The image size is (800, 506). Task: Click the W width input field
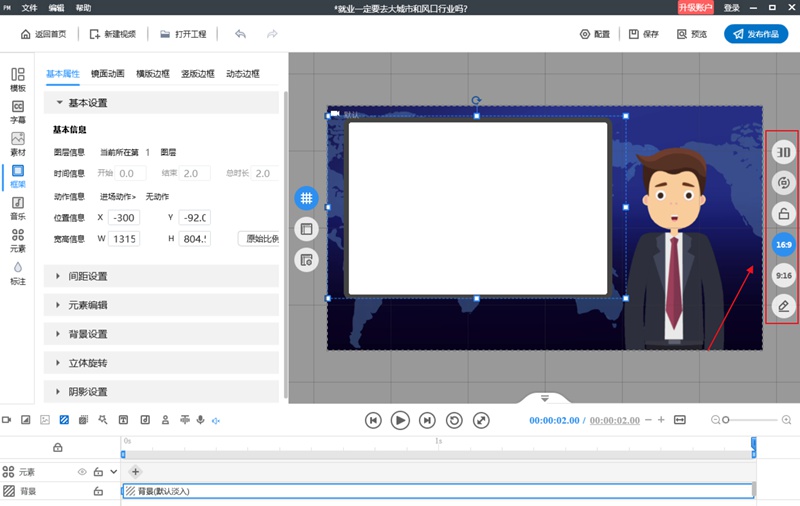(124, 239)
